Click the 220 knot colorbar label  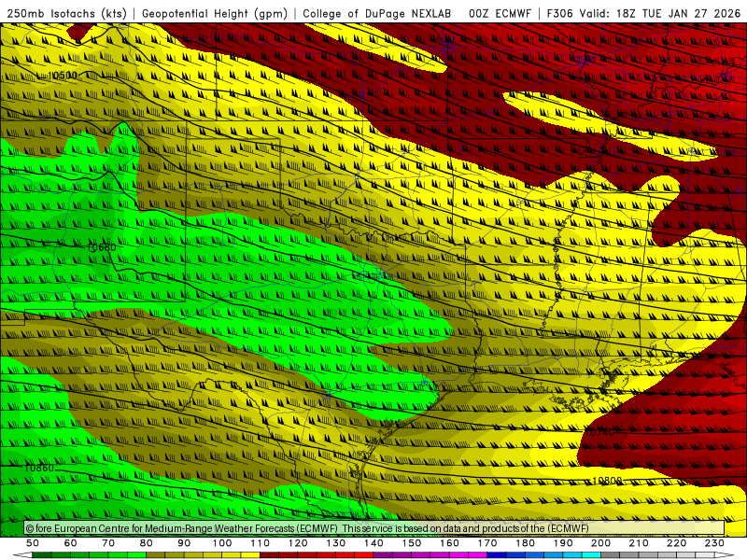tap(677, 543)
